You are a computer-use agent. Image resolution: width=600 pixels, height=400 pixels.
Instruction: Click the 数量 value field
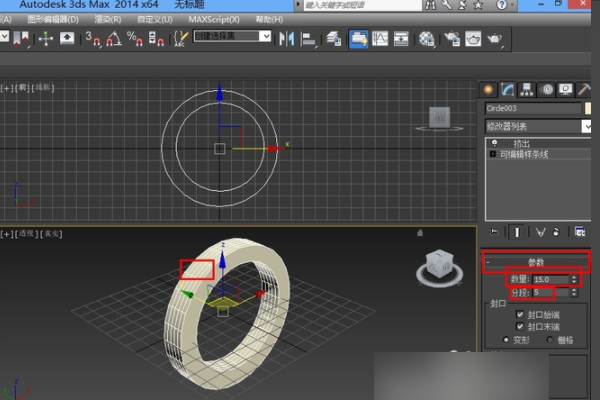[551, 279]
